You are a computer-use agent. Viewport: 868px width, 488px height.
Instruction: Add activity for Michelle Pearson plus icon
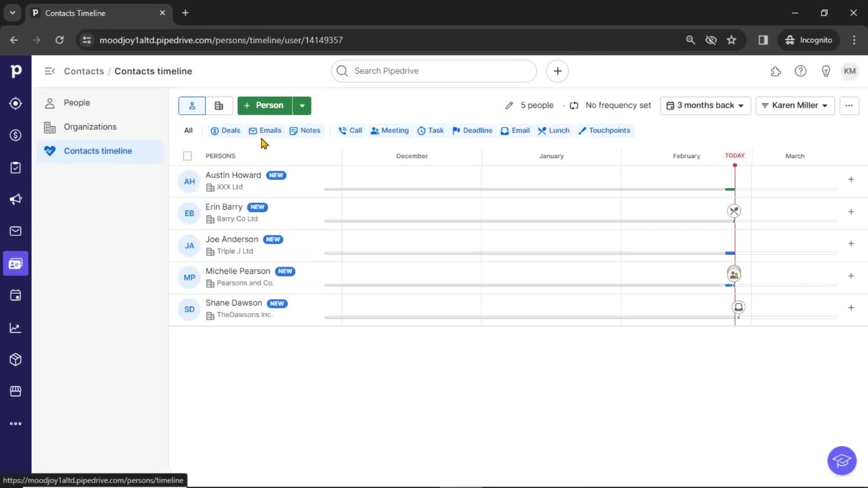coord(851,276)
